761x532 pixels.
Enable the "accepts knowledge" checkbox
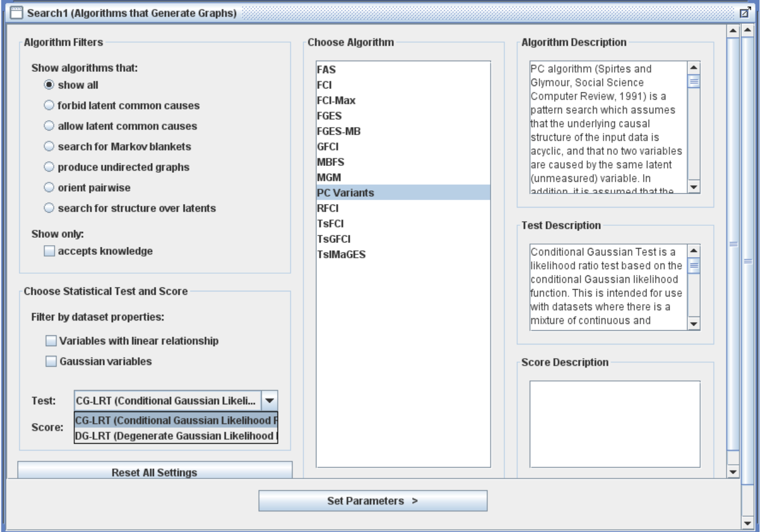click(50, 251)
